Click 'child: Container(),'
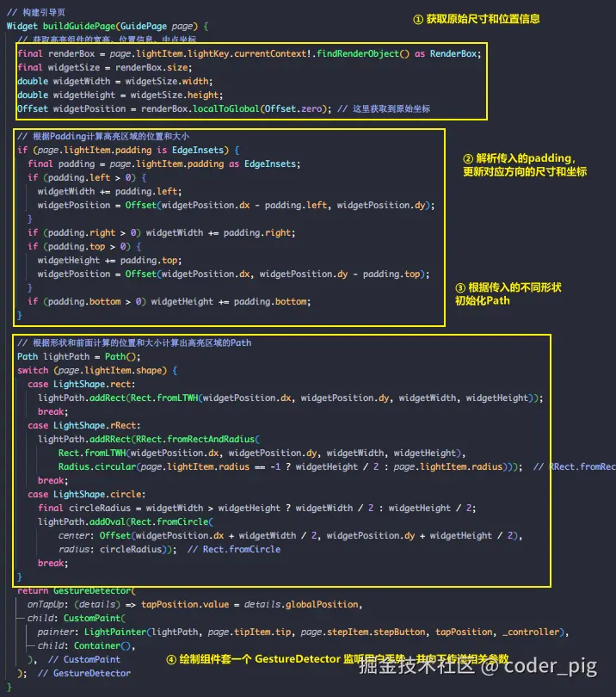Viewport: 616px width, 697px height. [87, 646]
